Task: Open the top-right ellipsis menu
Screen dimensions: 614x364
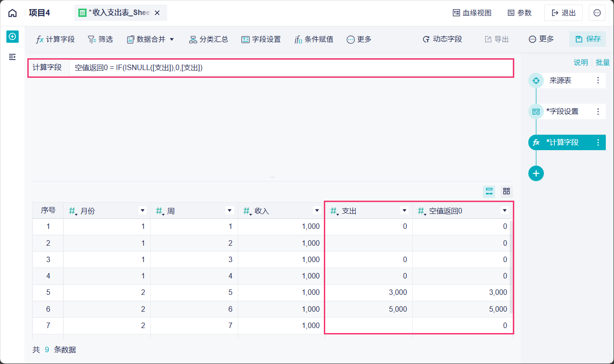Action: pos(597,13)
